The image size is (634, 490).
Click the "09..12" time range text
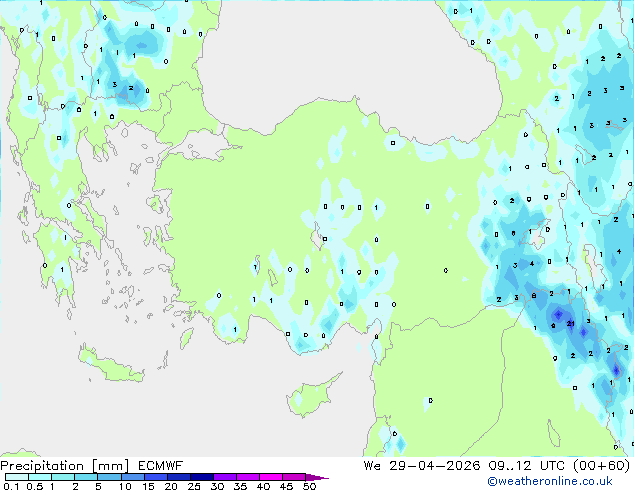point(510,466)
